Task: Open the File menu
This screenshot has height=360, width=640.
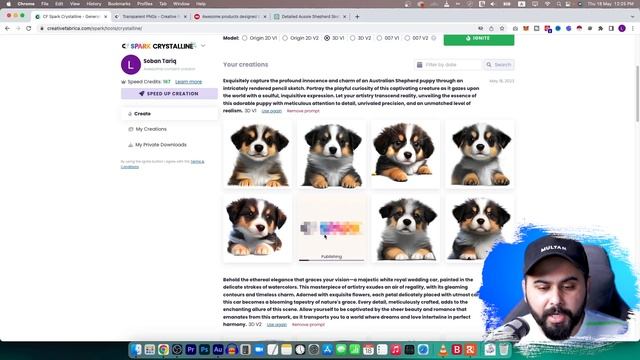Action: click(x=45, y=4)
